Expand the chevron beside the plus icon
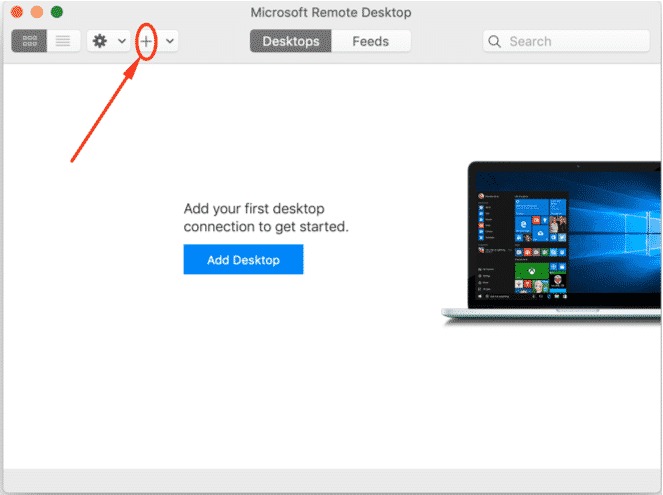This screenshot has height=495, width=663. click(170, 41)
